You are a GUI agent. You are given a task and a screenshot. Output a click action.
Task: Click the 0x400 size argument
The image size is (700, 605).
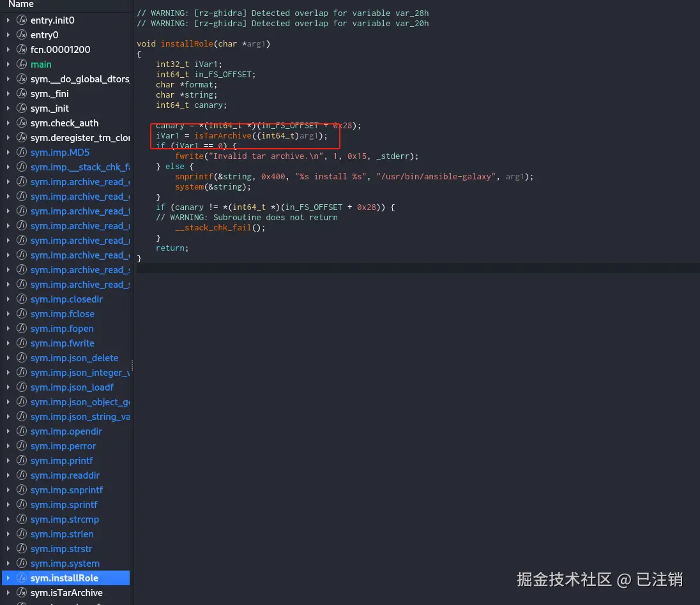tap(273, 177)
